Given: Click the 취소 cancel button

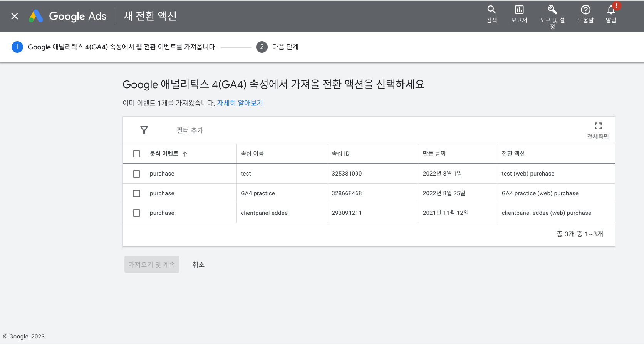Looking at the screenshot, I should pos(198,265).
